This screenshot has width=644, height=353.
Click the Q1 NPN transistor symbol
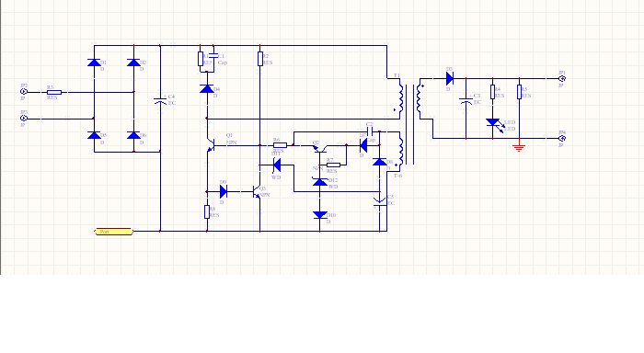211,145
